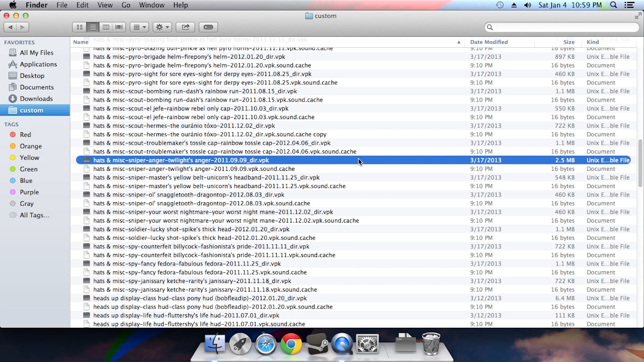Click the Edit Tags toolbar button
This screenshot has width=644, height=362.
[208, 27]
